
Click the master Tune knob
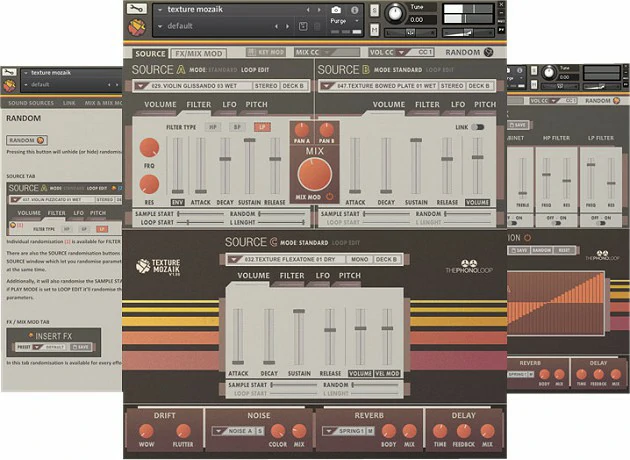pyautogui.click(x=396, y=13)
